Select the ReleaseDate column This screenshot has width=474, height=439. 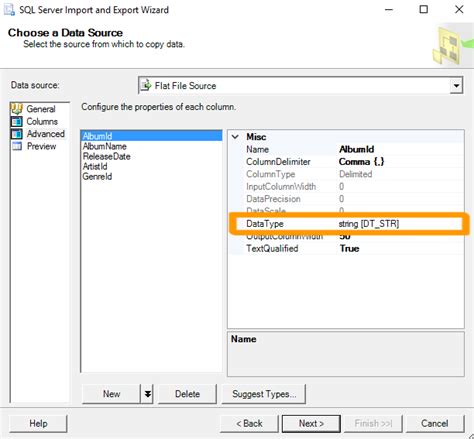[x=107, y=156]
